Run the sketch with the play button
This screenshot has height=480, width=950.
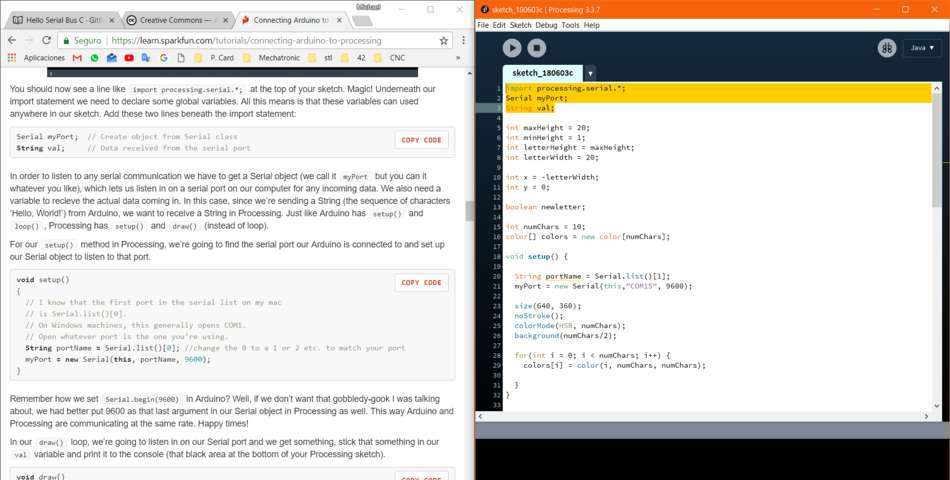[x=512, y=48]
